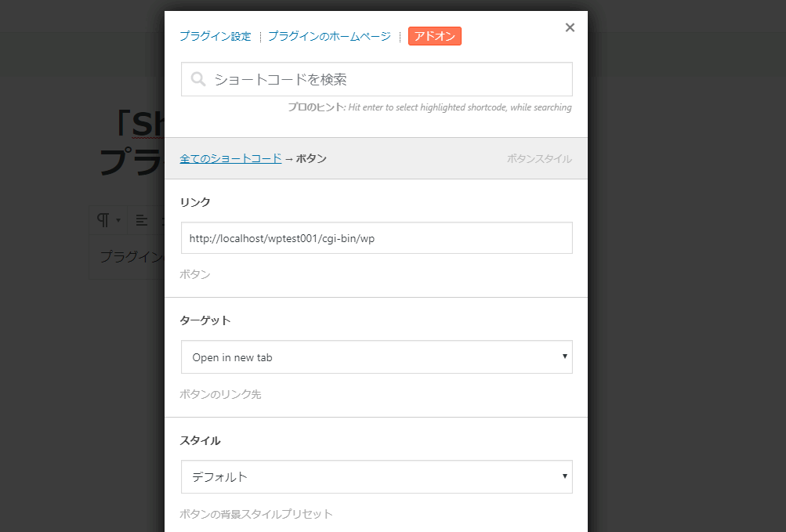Click the magnifier icon in the search box
This screenshot has height=532, width=786.
click(198, 79)
